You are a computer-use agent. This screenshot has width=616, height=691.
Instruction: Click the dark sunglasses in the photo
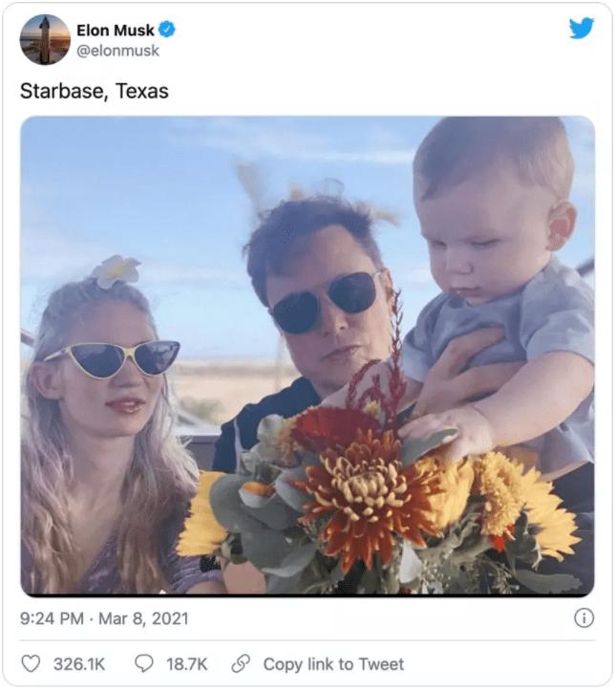(325, 303)
